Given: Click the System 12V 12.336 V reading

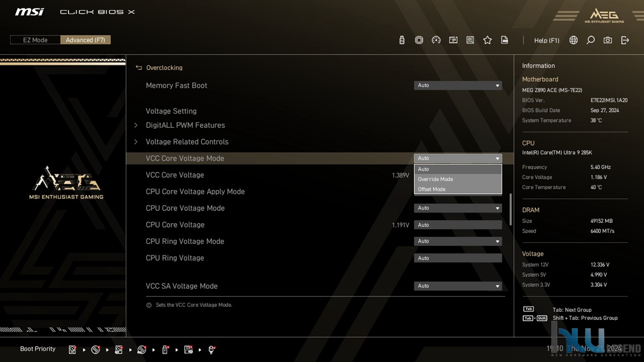Looking at the screenshot, I should coord(600,265).
